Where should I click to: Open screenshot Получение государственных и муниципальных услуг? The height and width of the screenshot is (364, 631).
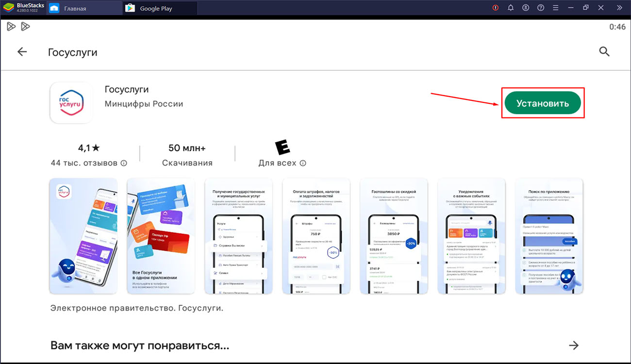(x=238, y=236)
